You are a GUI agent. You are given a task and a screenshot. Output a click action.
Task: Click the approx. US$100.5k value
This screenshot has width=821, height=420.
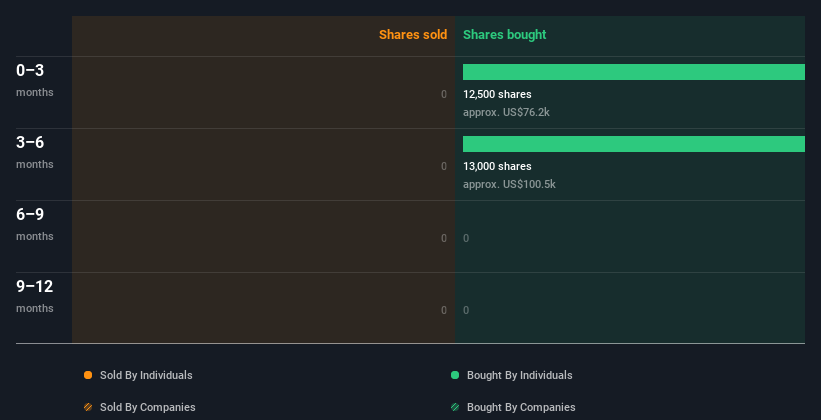tap(509, 184)
